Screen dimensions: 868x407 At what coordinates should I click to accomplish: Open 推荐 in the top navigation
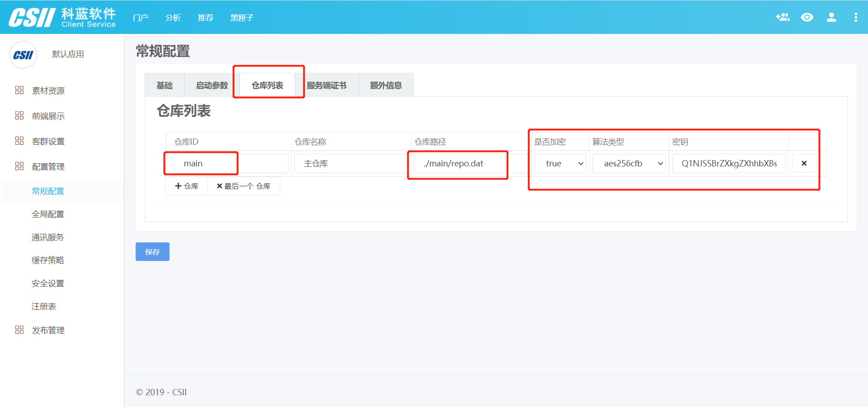[205, 18]
